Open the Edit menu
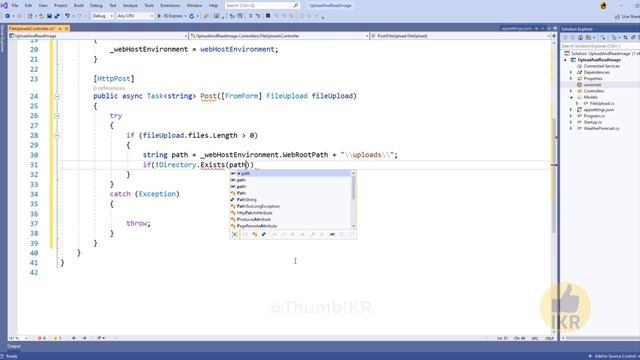Screen dimensions: 640x360 [x=28, y=6]
